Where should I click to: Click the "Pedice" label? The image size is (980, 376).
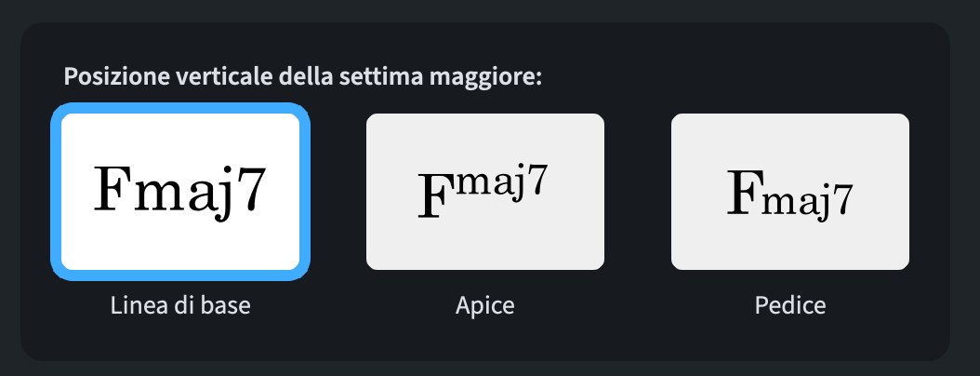tap(789, 305)
